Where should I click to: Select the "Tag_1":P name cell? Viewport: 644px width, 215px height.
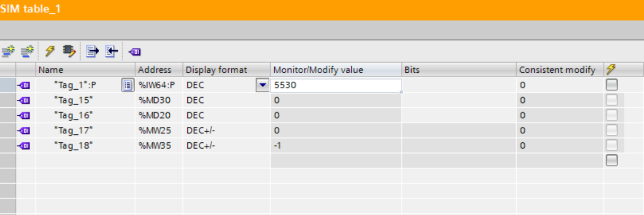(79, 85)
